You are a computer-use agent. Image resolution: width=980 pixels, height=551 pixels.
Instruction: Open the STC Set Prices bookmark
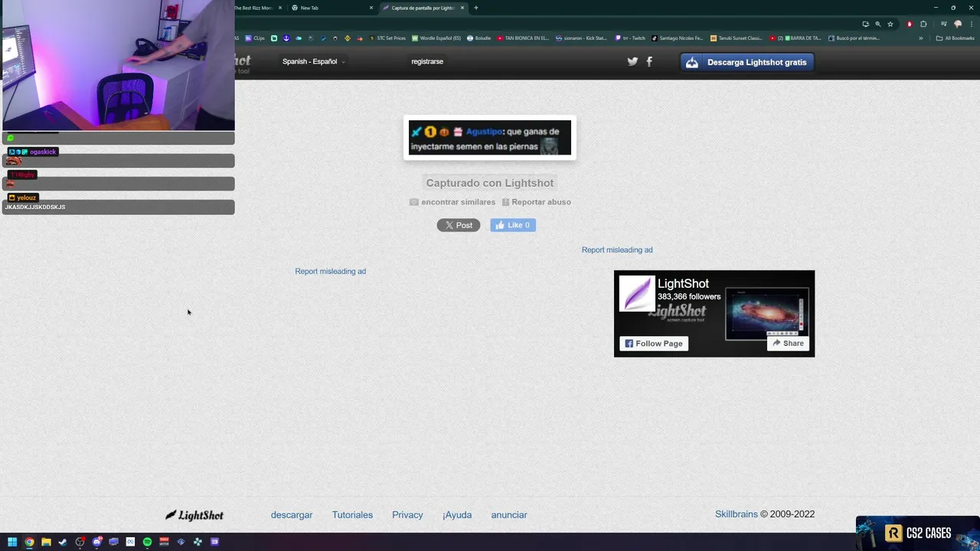tap(387, 38)
